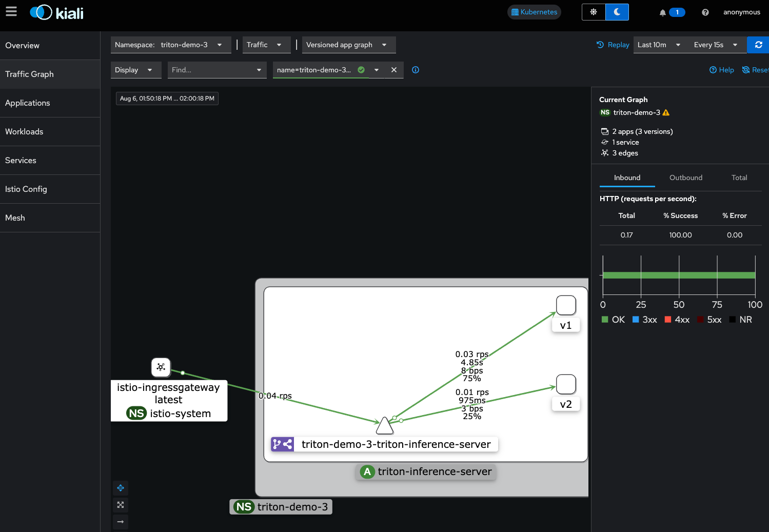Toggle the graph drag/pan mode icon
769x532 pixels.
point(121,488)
